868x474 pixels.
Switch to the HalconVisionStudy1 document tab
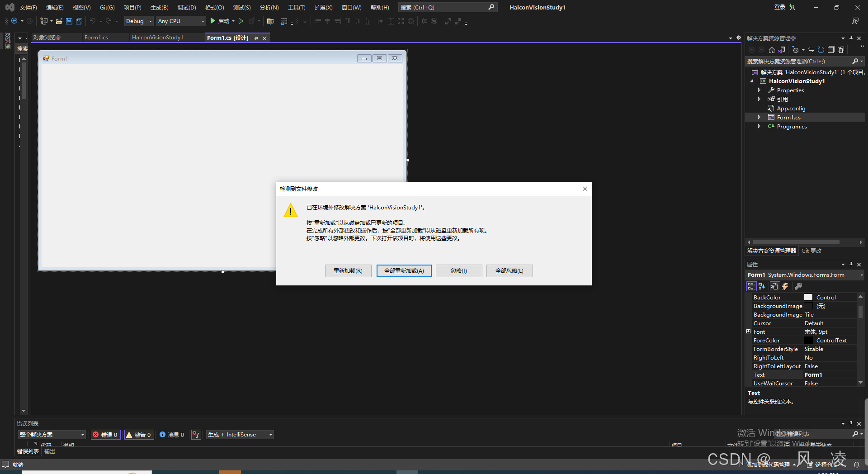(157, 38)
